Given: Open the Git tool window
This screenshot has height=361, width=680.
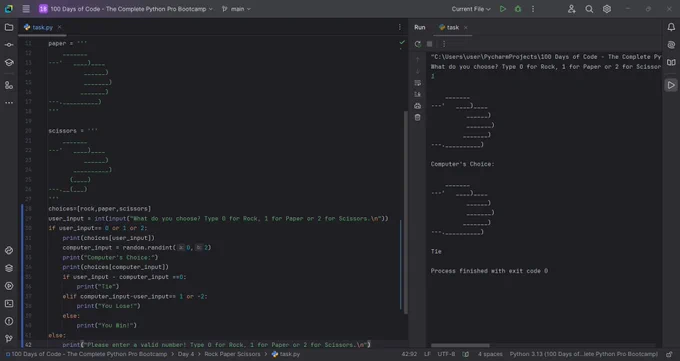Looking at the screenshot, I should pos(9,338).
